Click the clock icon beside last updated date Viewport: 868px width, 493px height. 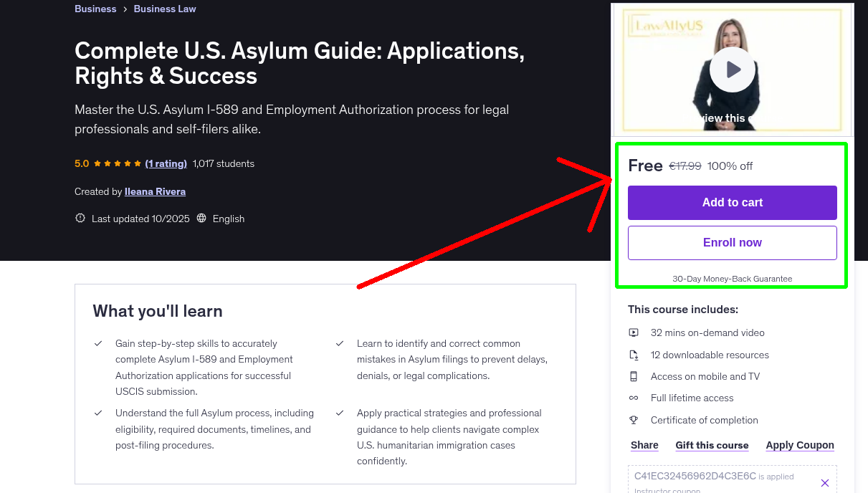click(x=80, y=218)
